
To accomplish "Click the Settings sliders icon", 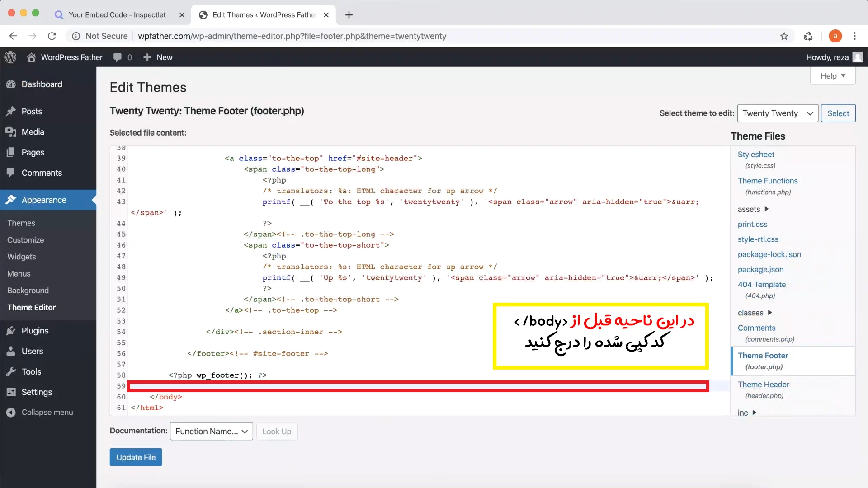I will click(x=11, y=392).
